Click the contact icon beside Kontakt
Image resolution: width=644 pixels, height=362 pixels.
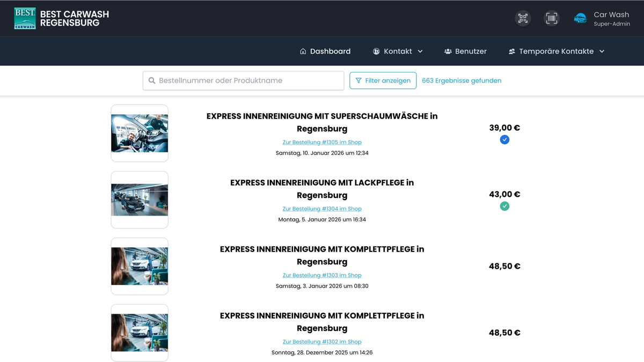click(376, 51)
